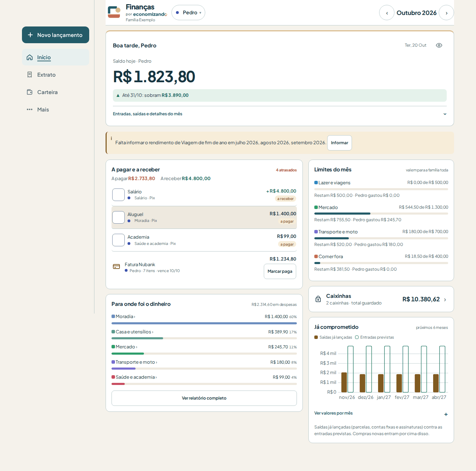Click the receipt icon beside Extrato
This screenshot has width=476, height=471.
[x=30, y=75]
